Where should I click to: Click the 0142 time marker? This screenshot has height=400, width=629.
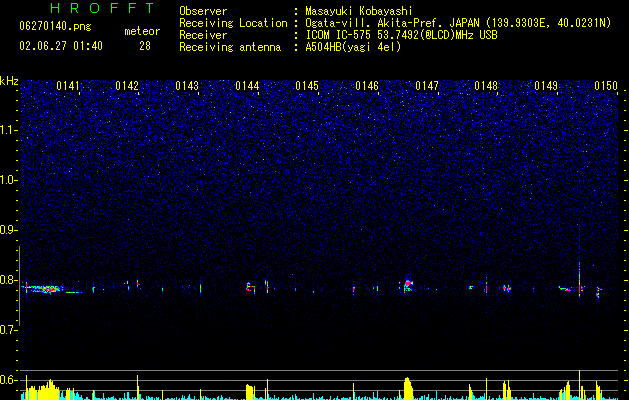tap(127, 86)
